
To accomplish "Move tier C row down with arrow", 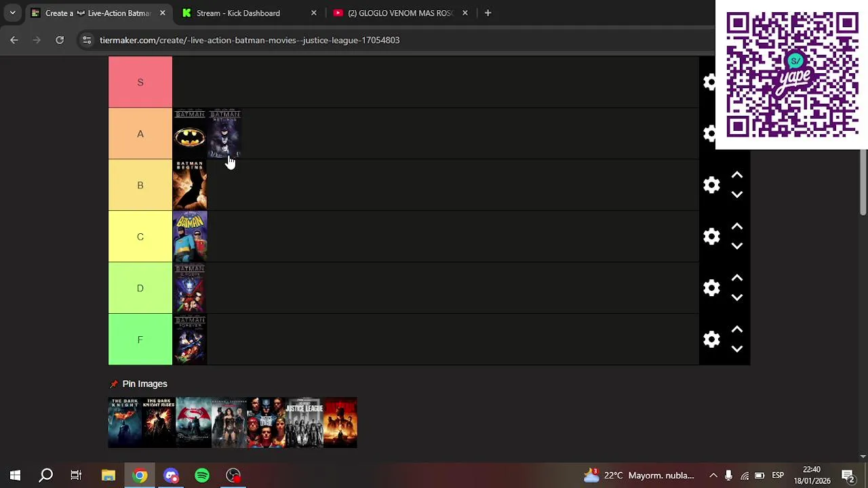I will 737,246.
